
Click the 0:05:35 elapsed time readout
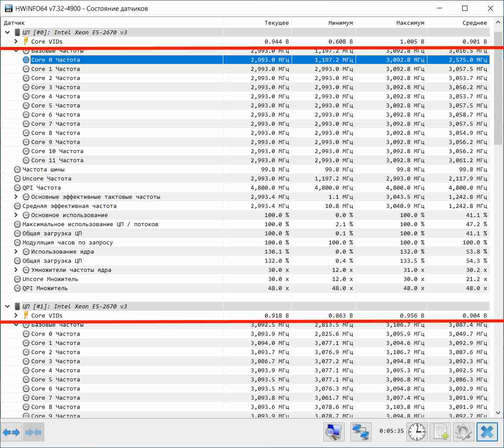point(391,431)
